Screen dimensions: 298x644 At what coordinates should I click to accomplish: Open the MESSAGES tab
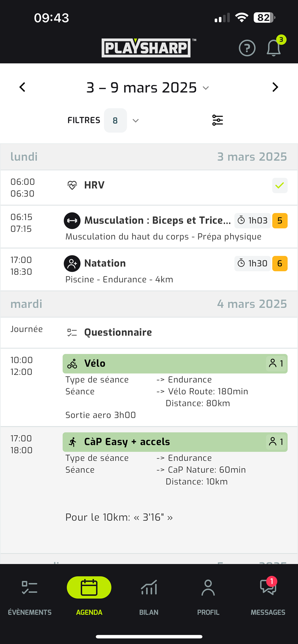[x=268, y=595]
